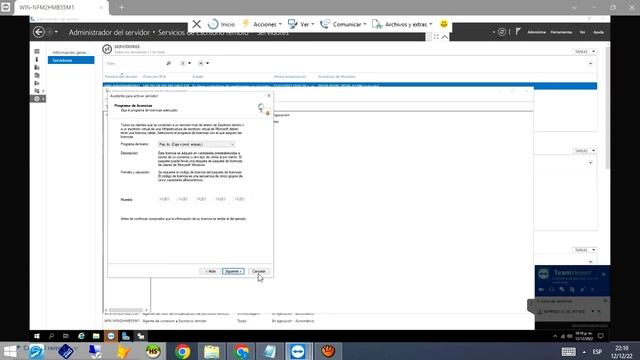Viewport: 640px width, 360px height.
Task: Click the highlighted Remote Desktop Services sidebar icon
Action: (37, 99)
